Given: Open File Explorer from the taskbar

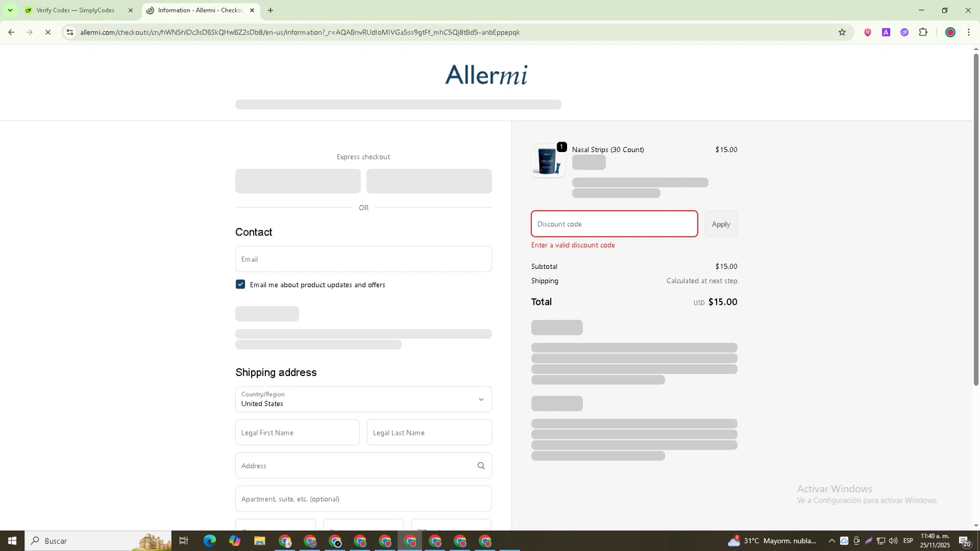Looking at the screenshot, I should click(259, 541).
